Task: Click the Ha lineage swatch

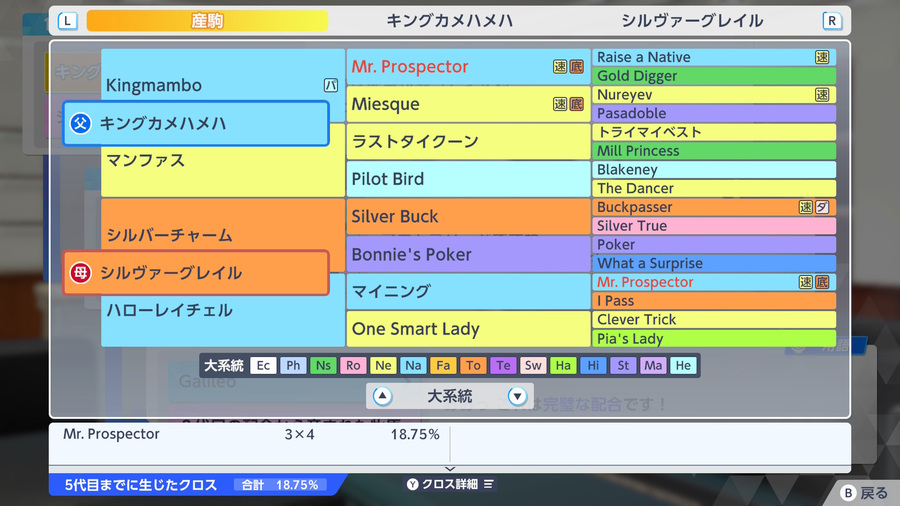Action: click(x=563, y=365)
